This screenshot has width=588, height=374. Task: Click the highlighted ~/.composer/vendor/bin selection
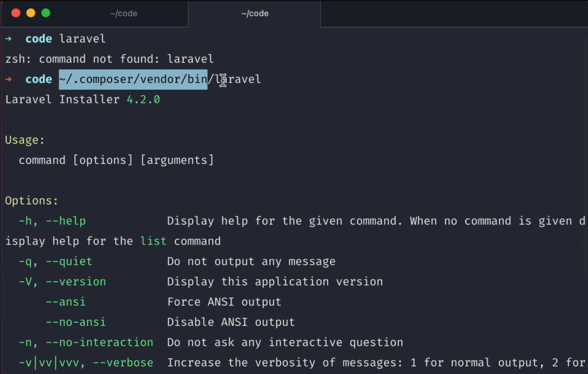(x=133, y=79)
